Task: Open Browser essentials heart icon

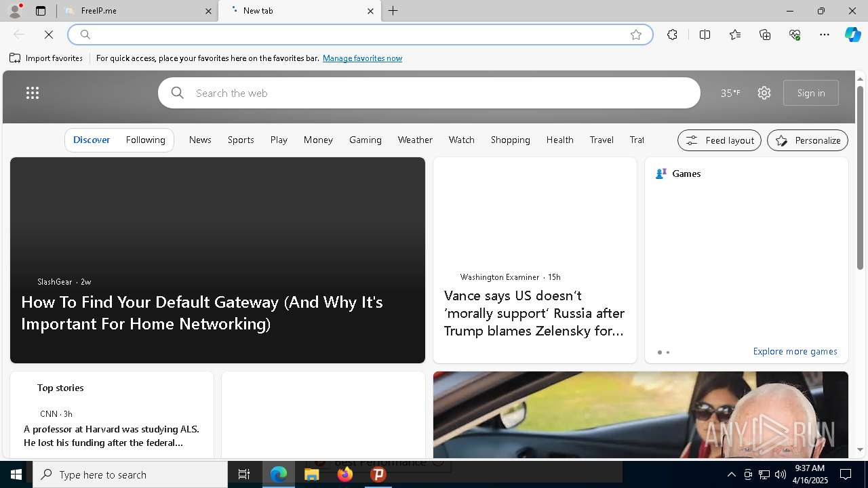Action: [x=795, y=35]
